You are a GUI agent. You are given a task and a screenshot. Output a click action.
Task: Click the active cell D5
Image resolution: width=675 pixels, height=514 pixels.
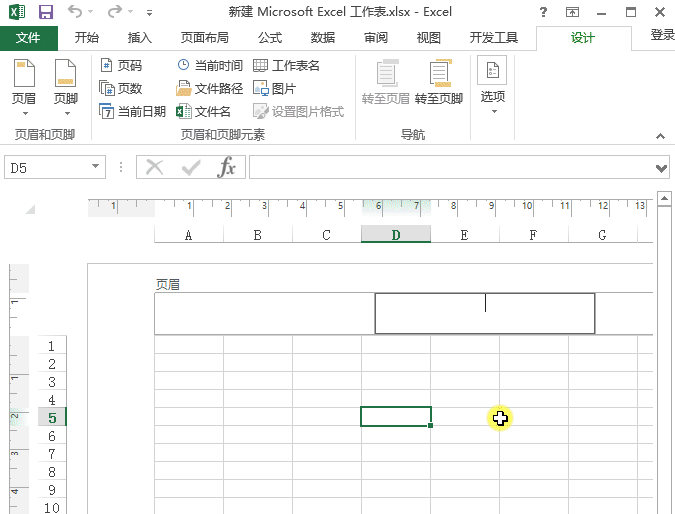point(396,417)
